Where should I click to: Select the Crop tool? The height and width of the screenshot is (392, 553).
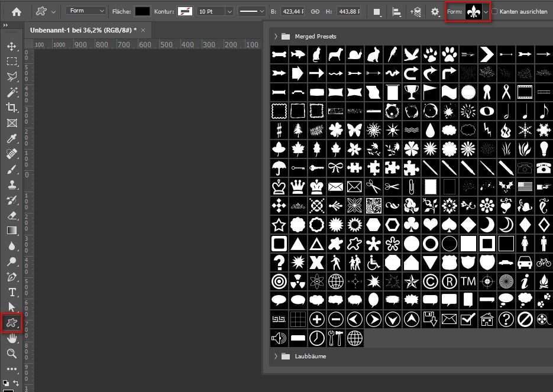coord(12,107)
